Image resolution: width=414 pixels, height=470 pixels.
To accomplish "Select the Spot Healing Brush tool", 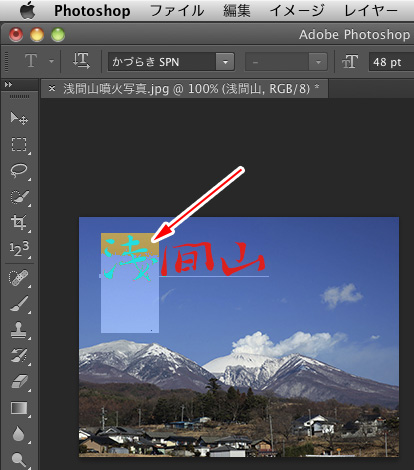I will pos(19,278).
